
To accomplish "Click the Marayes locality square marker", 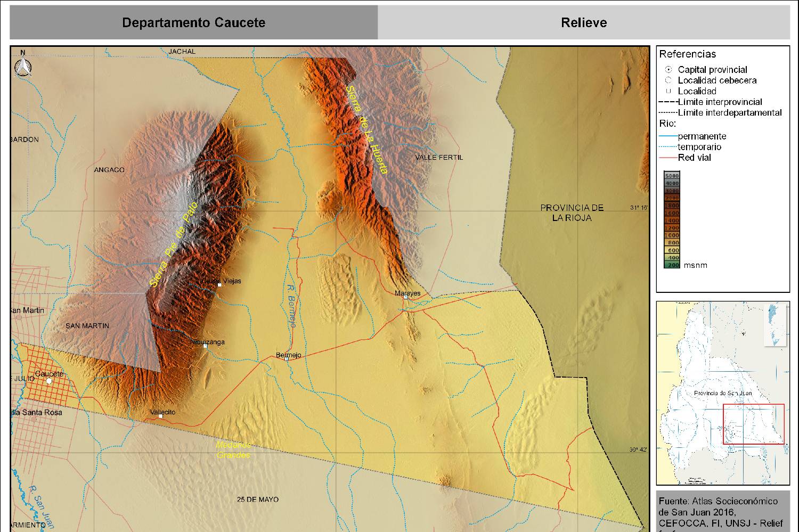I will coord(406,298).
